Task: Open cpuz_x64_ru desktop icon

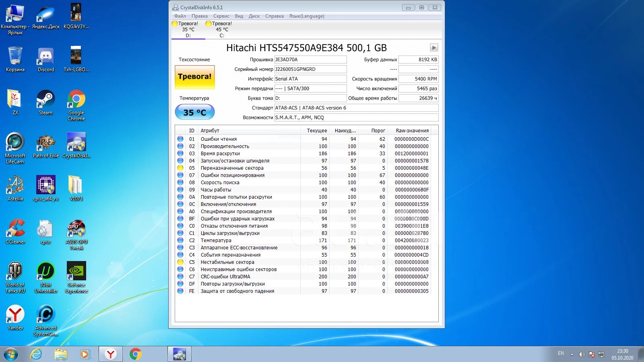Action: pos(45,188)
